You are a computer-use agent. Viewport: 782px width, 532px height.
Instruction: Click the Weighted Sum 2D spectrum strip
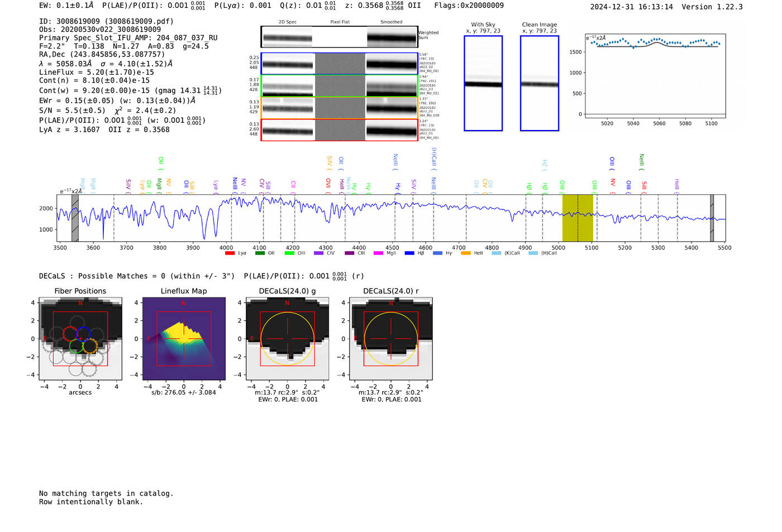[x=340, y=37]
